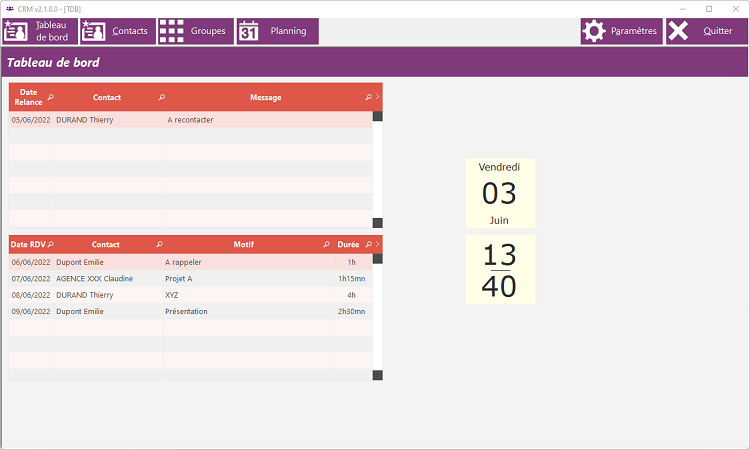Click the relances Contact column search magnifier
This screenshot has width=750, height=450.
coord(162,97)
